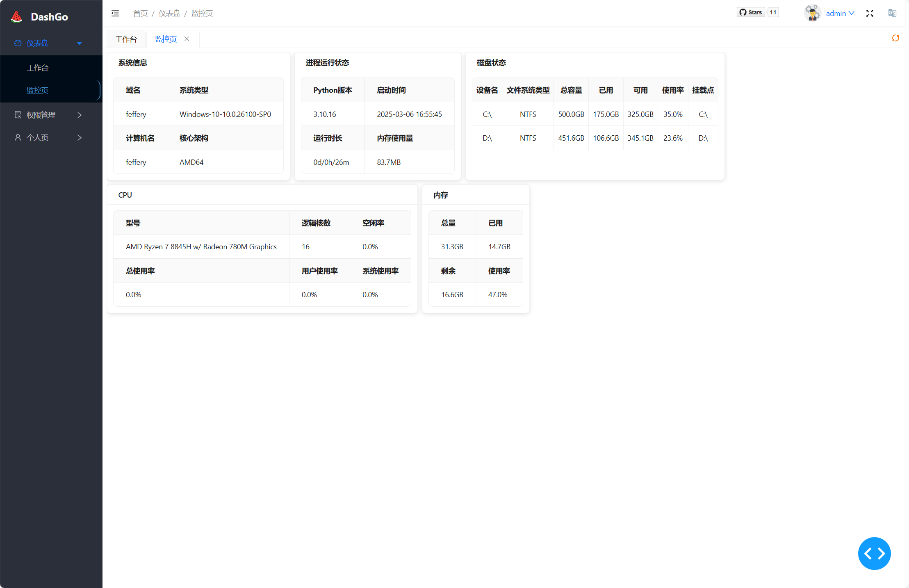Expand the 个人页 section chevron
This screenshot has width=909, height=588.
(79, 138)
